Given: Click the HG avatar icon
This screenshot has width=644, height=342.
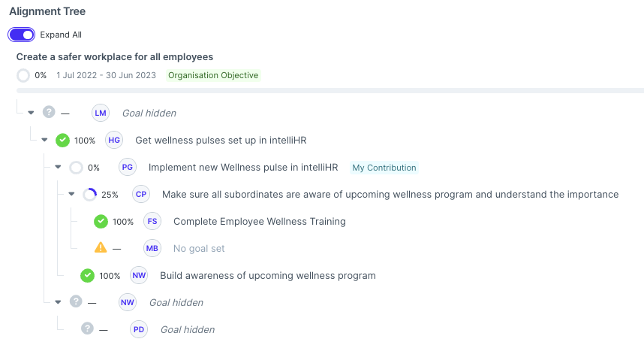Looking at the screenshot, I should point(114,140).
